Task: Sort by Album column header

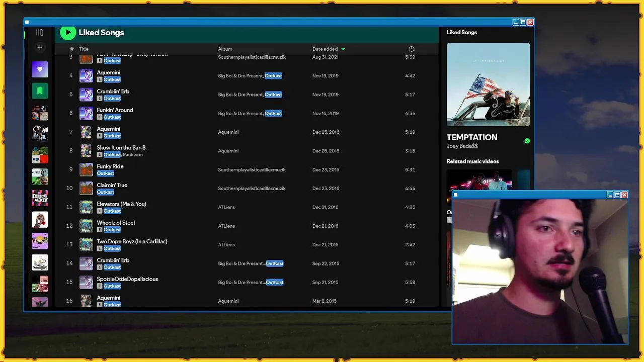Action: tap(225, 49)
